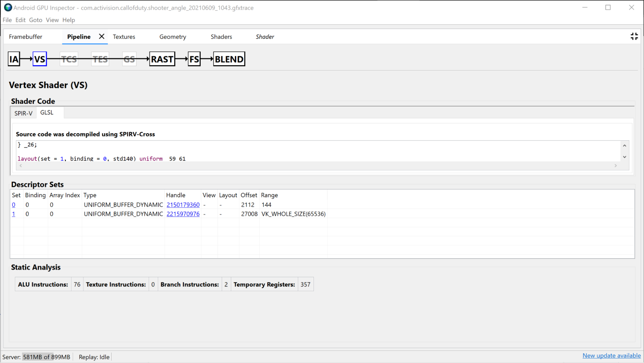The image size is (644, 363).
Task: Click the IA pipeline stage icon
Action: [14, 59]
